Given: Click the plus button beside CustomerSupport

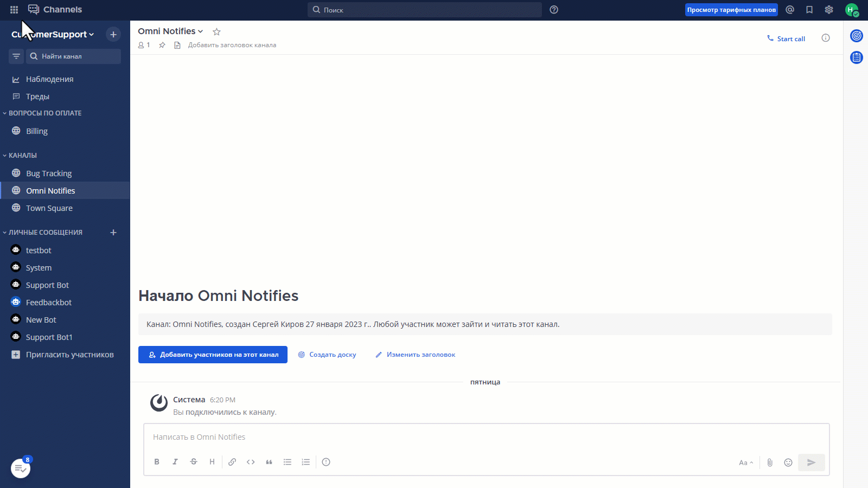Looking at the screenshot, I should tap(113, 34).
